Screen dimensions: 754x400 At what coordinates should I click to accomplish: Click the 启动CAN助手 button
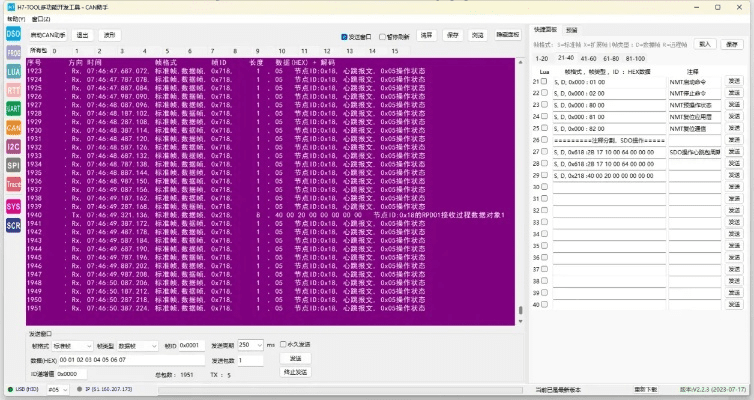click(x=48, y=35)
